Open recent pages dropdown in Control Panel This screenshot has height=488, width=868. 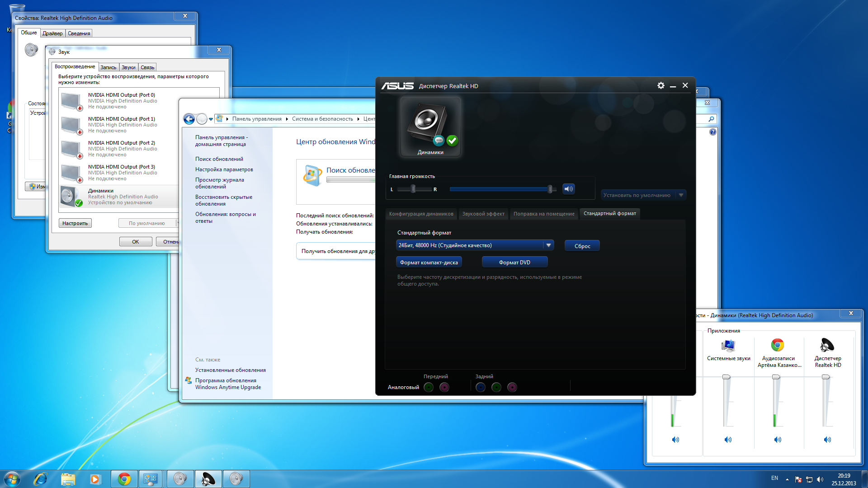211,119
